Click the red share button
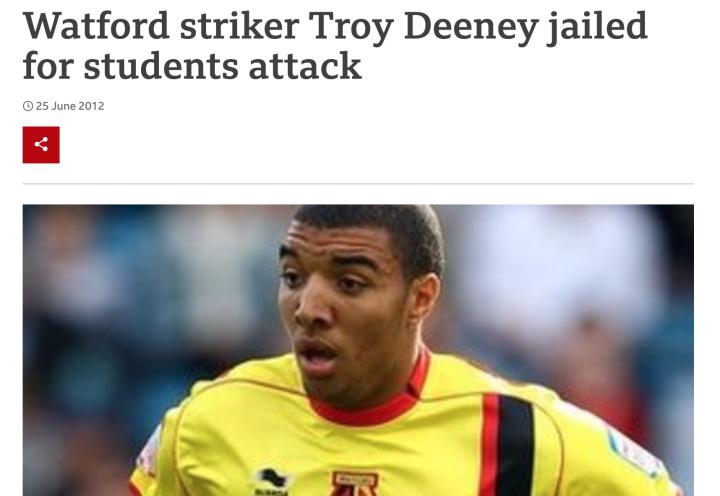Viewport: 720px width, 496px height. tap(41, 145)
